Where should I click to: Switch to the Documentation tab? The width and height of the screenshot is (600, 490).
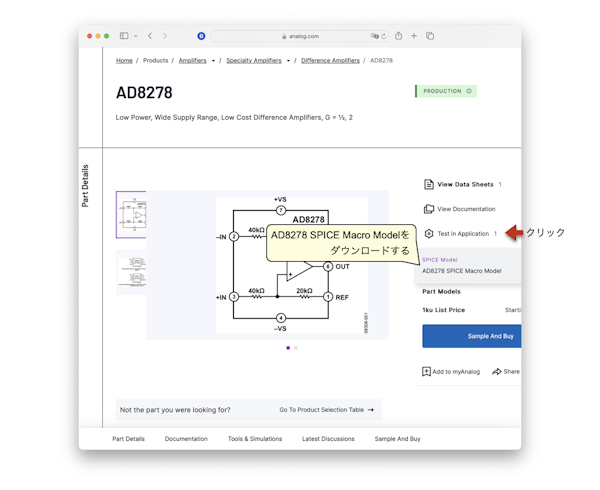pyautogui.click(x=186, y=439)
